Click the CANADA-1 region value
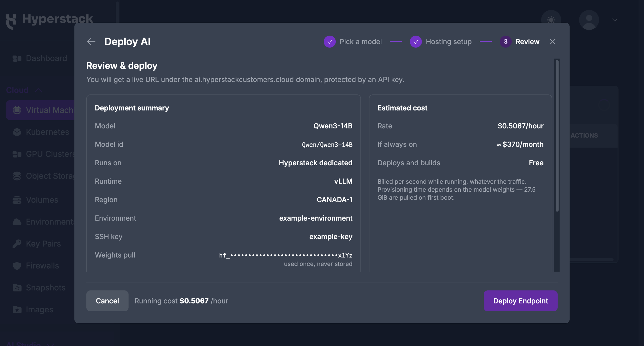This screenshot has height=346, width=644. [x=335, y=200]
